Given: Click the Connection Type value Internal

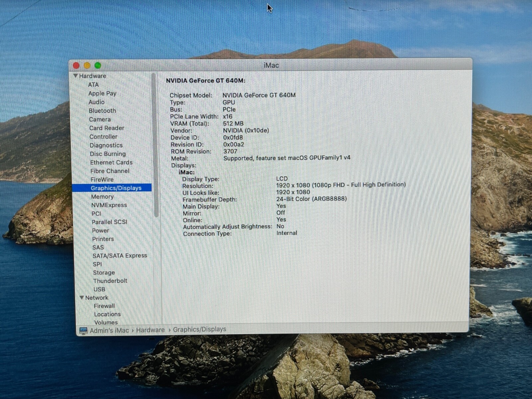Looking at the screenshot, I should (287, 233).
